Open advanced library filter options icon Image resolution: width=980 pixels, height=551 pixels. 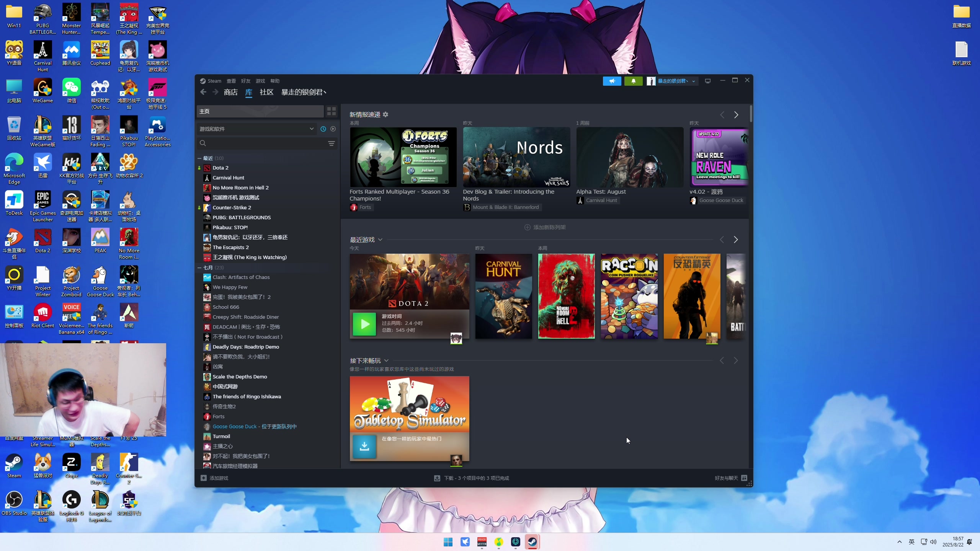point(332,143)
